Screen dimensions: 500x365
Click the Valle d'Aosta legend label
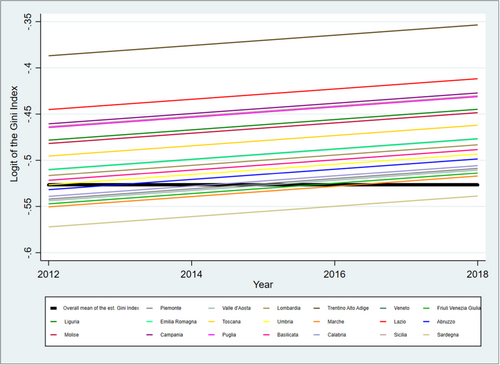[x=236, y=308]
